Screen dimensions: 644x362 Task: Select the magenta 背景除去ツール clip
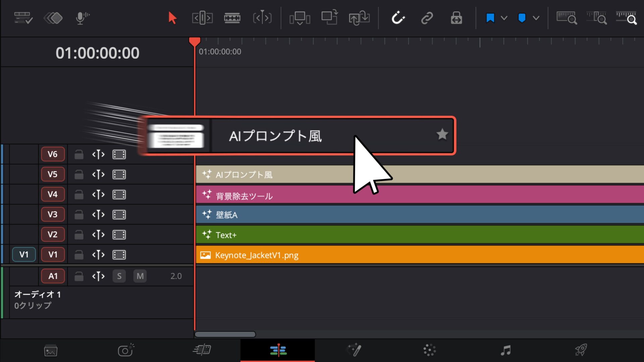click(420, 195)
